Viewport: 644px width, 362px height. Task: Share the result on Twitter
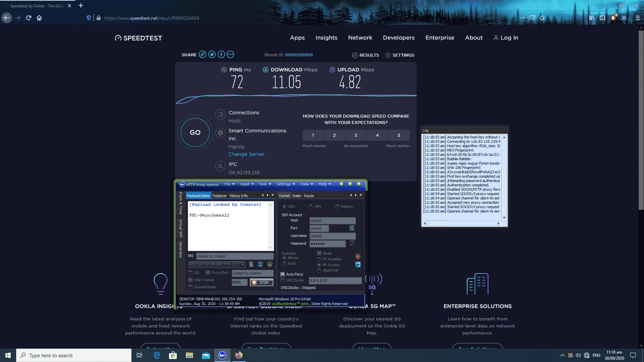pyautogui.click(x=212, y=55)
